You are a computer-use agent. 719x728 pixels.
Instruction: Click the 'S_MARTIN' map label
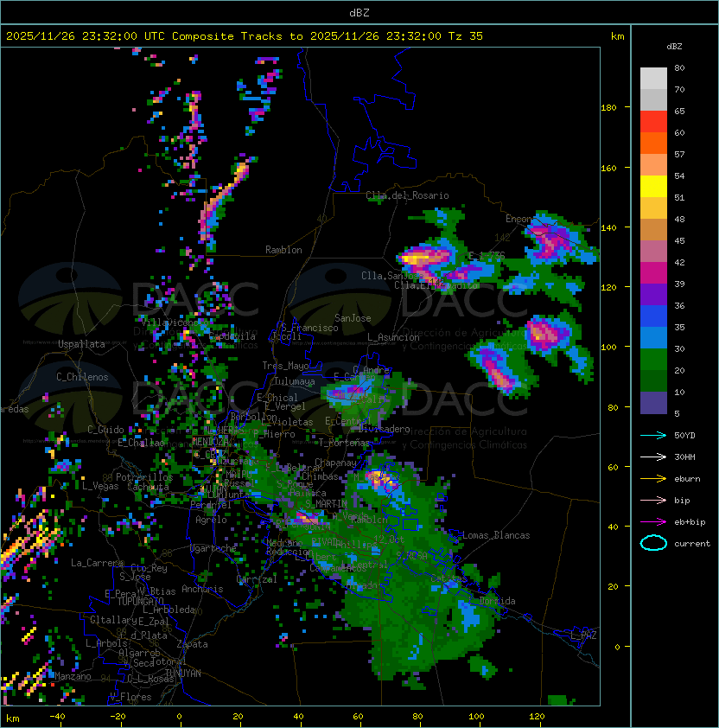[x=326, y=504]
